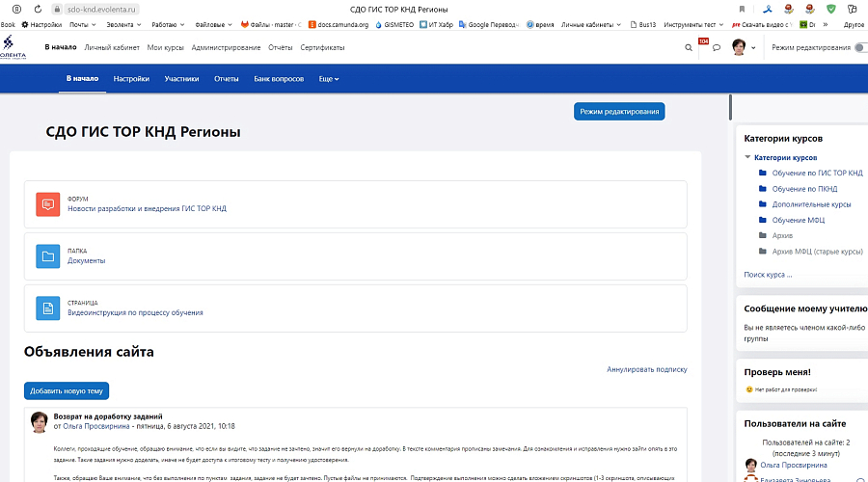The image size is (868, 482).
Task: Click Аннулировать подписку link
Action: [646, 369]
